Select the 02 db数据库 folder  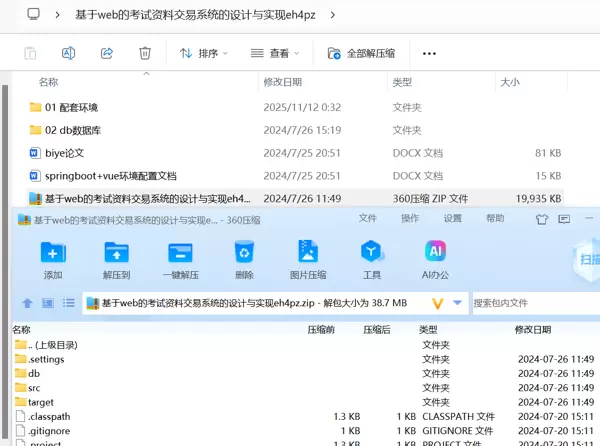(72, 130)
